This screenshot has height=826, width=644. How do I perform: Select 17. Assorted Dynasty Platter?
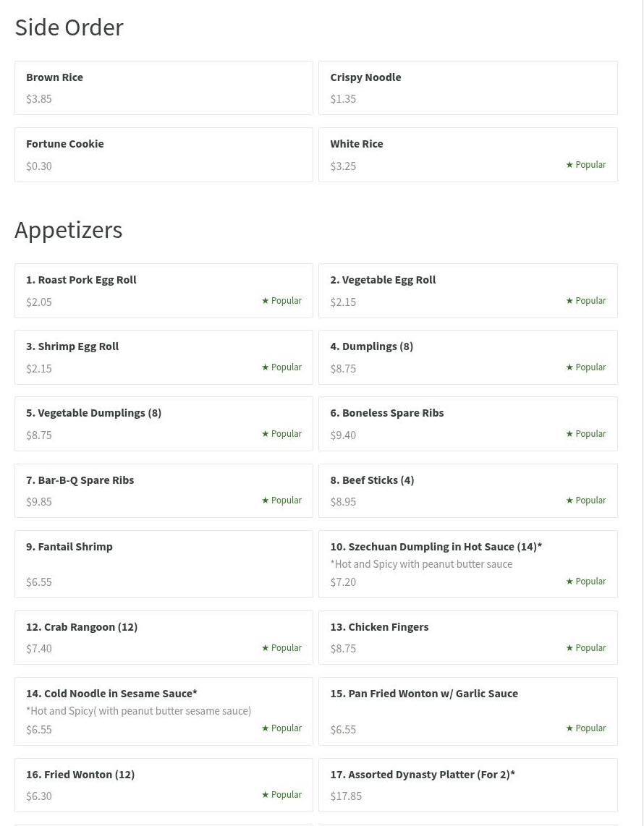tap(467, 785)
